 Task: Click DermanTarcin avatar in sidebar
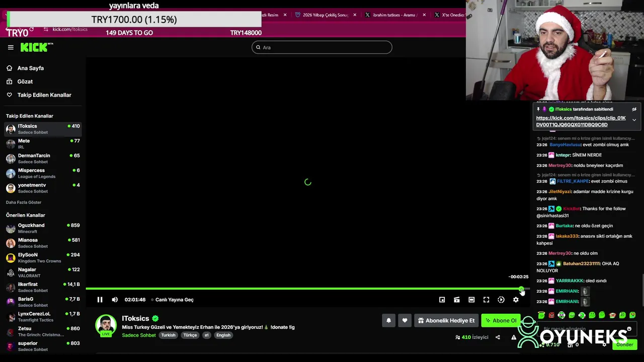(11, 158)
